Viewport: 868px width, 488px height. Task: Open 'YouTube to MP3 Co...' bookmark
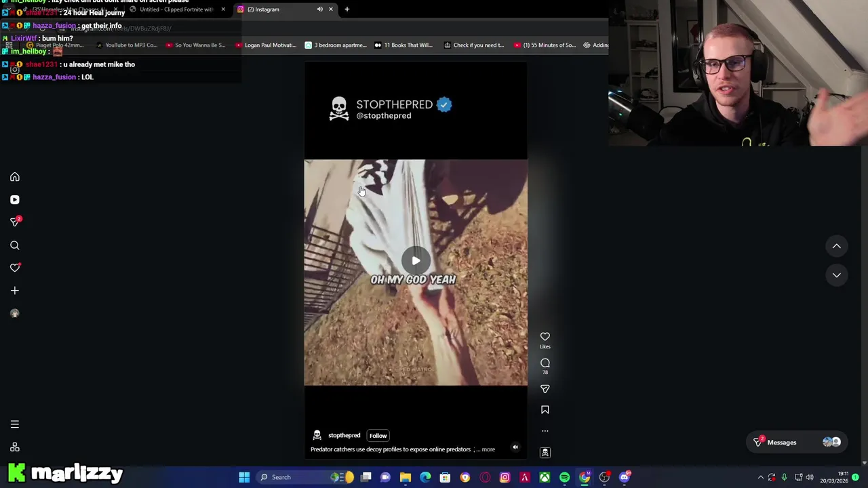pyautogui.click(x=126, y=45)
